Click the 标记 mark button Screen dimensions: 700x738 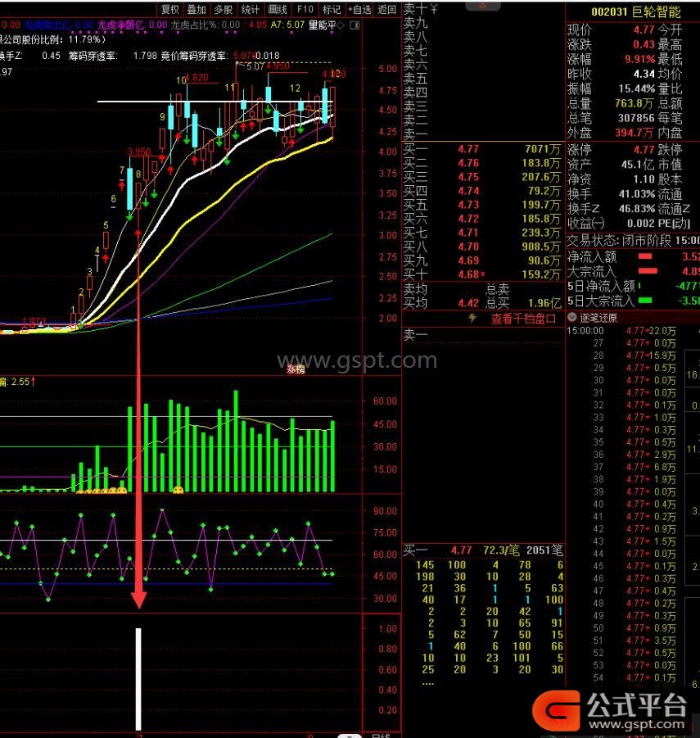[x=332, y=9]
